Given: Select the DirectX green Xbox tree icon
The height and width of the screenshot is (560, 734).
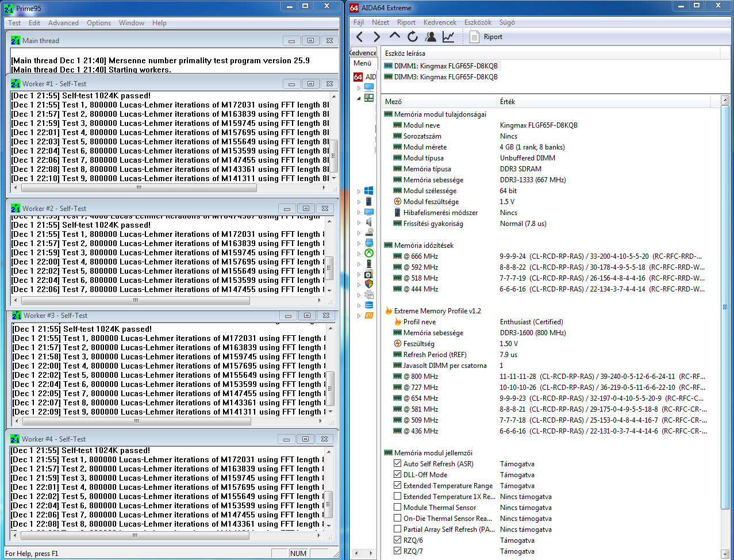Looking at the screenshot, I should tap(369, 253).
